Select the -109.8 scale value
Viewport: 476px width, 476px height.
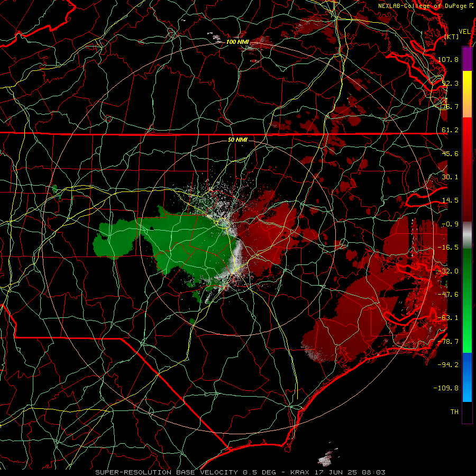(446, 388)
